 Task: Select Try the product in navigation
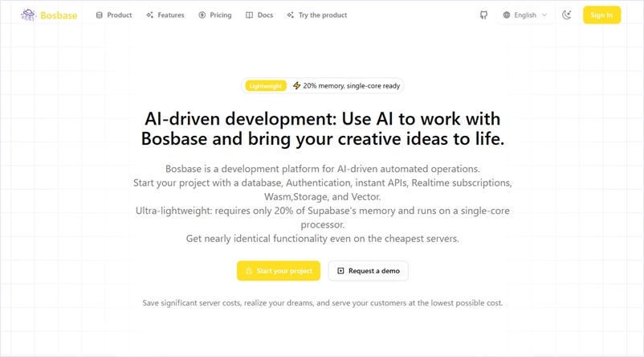click(x=322, y=15)
